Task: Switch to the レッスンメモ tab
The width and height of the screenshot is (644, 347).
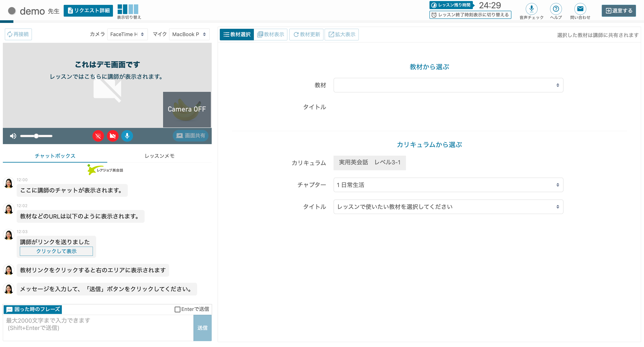Action: coord(160,156)
